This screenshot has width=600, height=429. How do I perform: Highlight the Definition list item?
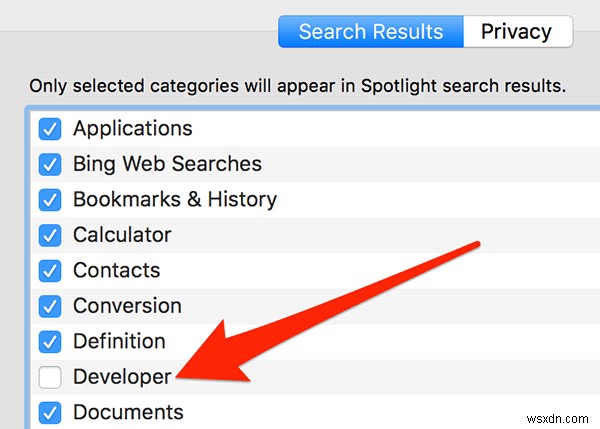click(119, 342)
